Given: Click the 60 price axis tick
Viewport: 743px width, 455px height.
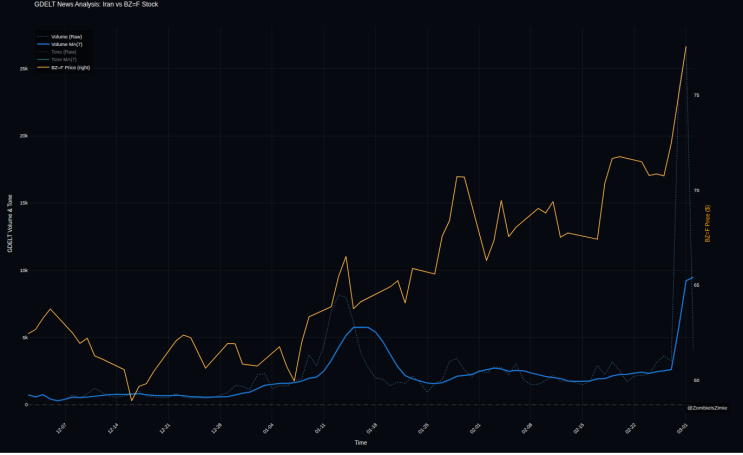Looking at the screenshot, I should click(696, 380).
